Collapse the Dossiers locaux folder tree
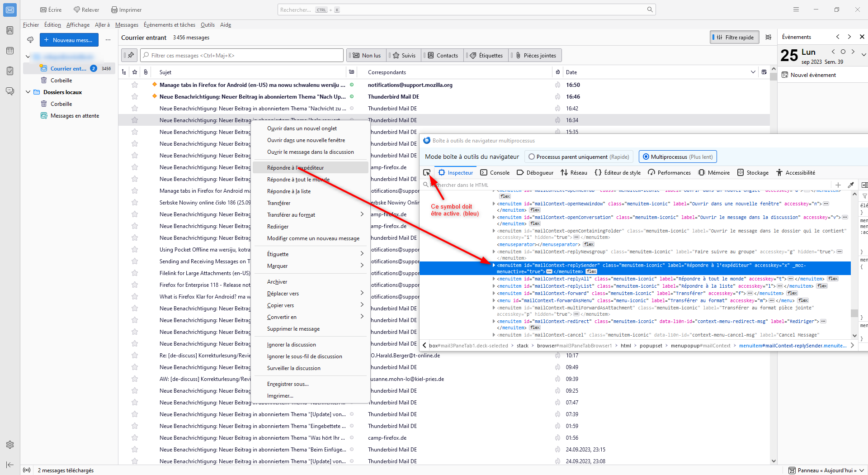The height and width of the screenshot is (475, 868). tap(28, 92)
